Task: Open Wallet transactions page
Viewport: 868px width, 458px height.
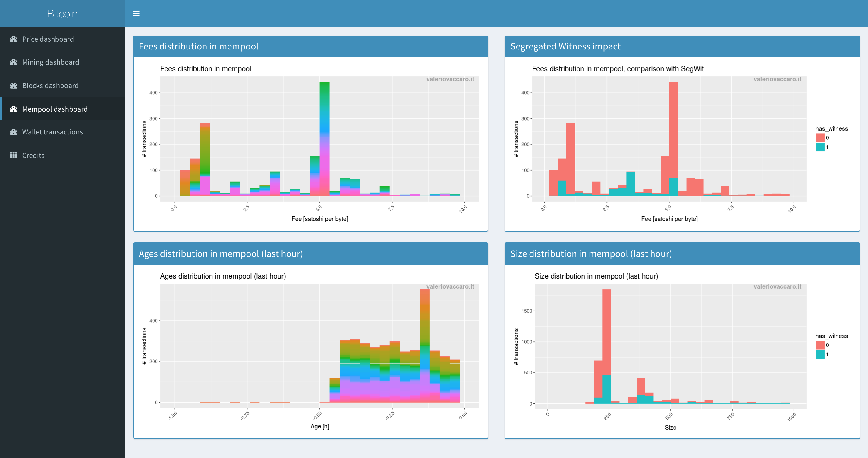Action: pyautogui.click(x=52, y=132)
